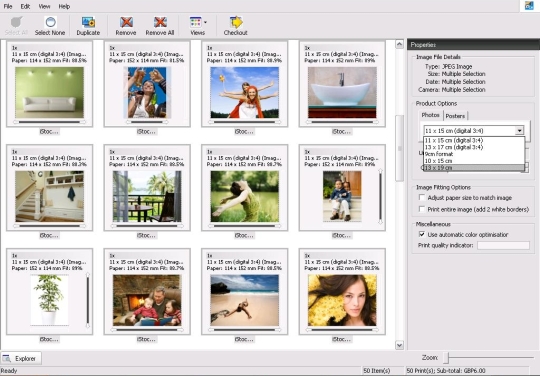
Task: Select the beach yoga photo
Action: click(x=245, y=300)
